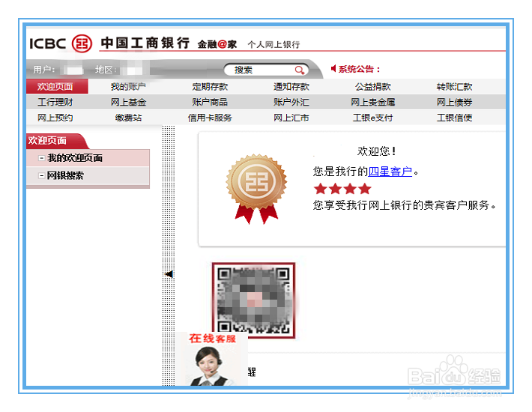The height and width of the screenshot is (412, 532).
Task: Click the ICBC logo emblem
Action: (x=82, y=43)
